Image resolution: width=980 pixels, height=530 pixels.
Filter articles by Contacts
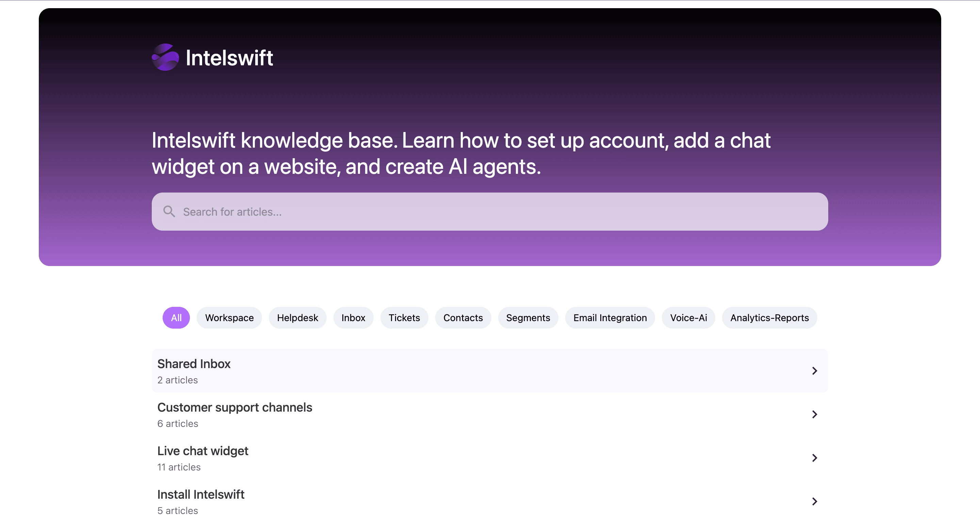(x=463, y=317)
